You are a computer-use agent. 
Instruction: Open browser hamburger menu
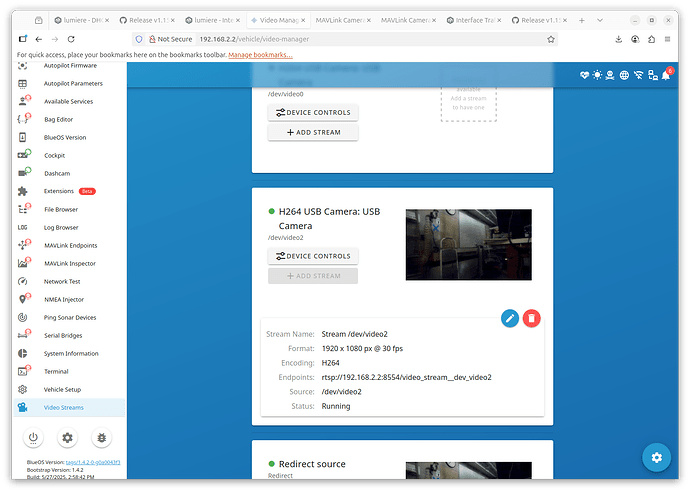coord(667,39)
